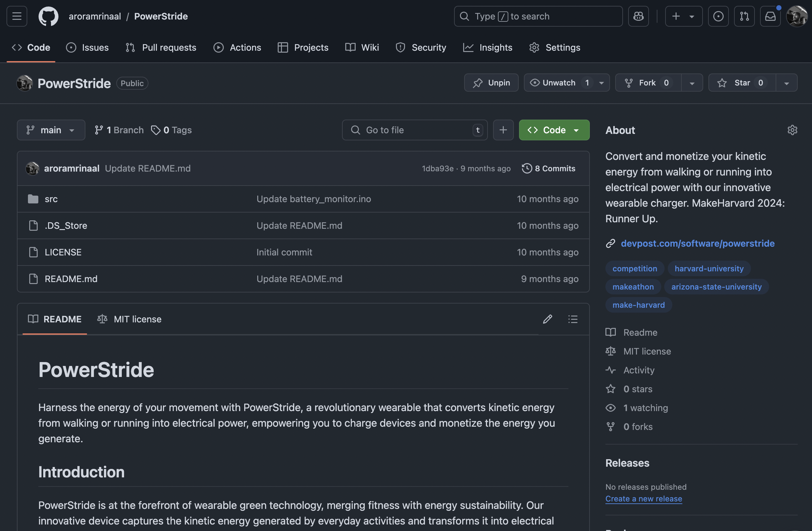View the 0 Tags list
The width and height of the screenshot is (812, 531).
tap(171, 130)
